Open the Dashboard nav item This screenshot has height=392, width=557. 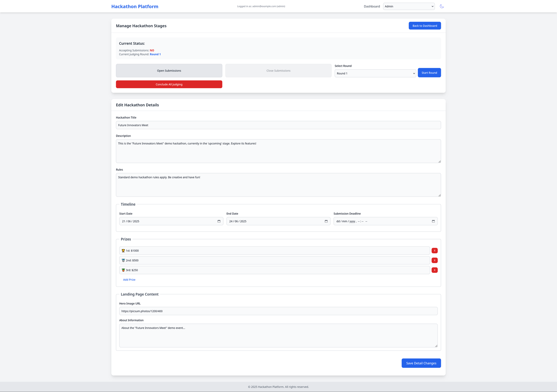(x=372, y=6)
